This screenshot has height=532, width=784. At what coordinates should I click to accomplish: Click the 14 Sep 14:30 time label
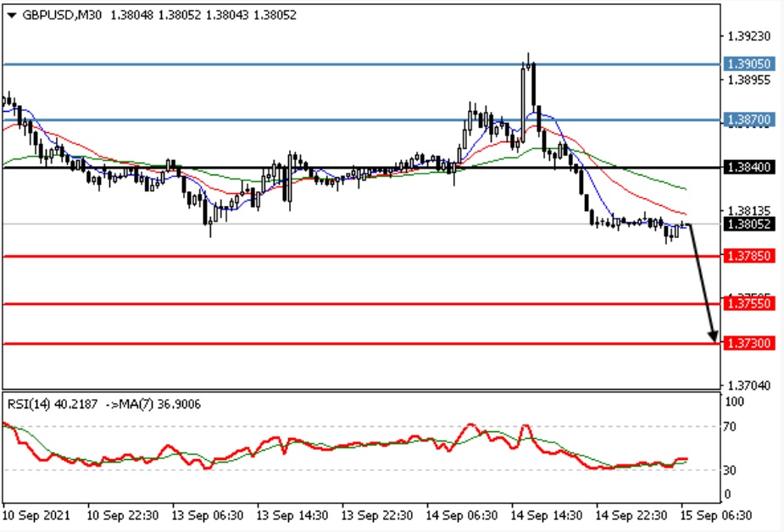(547, 515)
